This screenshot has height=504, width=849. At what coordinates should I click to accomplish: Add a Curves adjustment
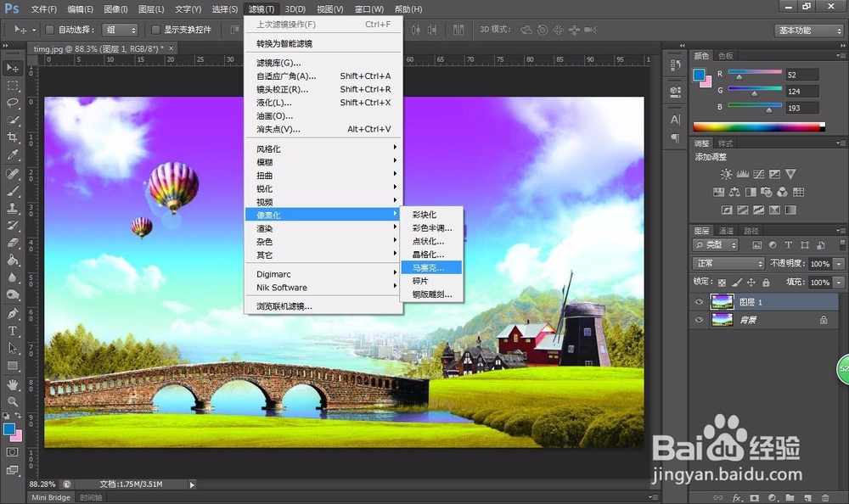click(x=758, y=174)
